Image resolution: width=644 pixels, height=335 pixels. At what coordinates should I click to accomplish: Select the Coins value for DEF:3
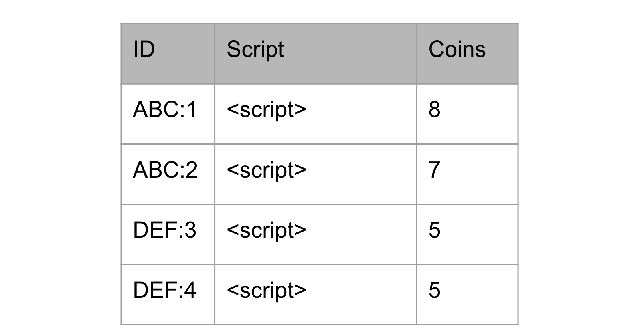(468, 234)
